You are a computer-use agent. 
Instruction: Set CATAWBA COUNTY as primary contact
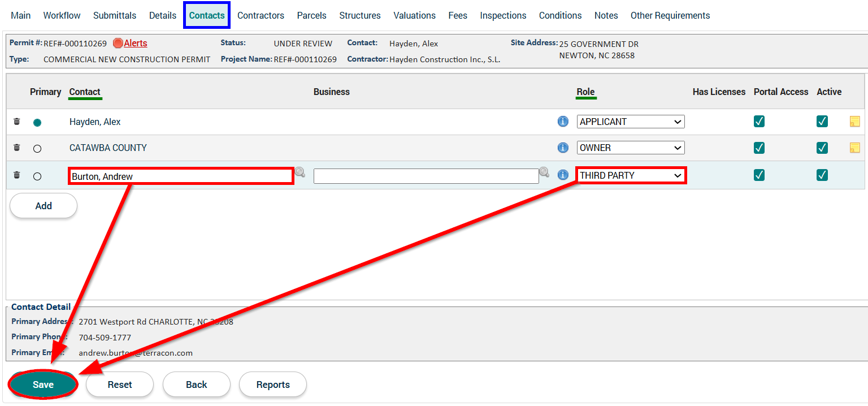37,149
